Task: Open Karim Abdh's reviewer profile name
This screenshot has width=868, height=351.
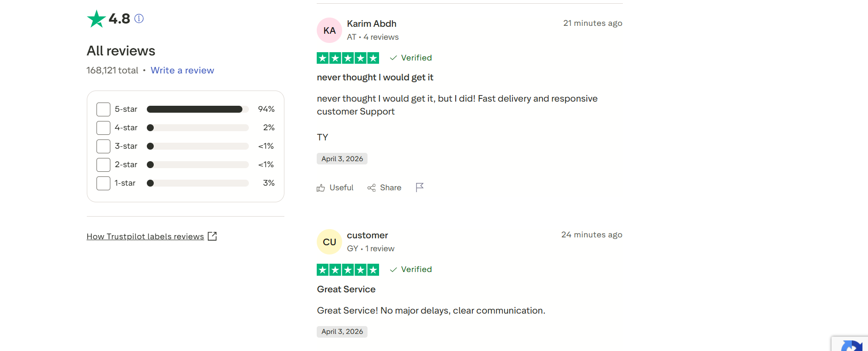Action: (x=372, y=24)
